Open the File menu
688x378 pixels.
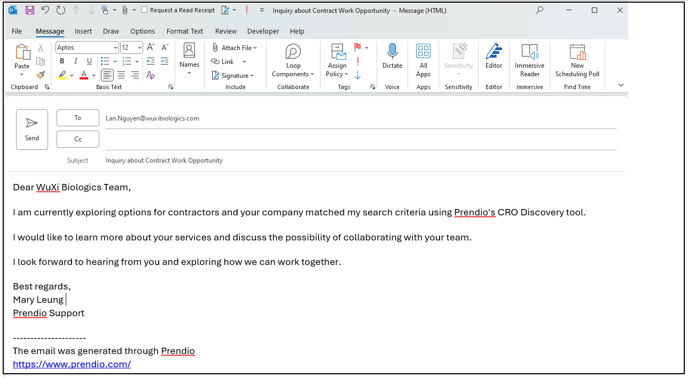point(17,31)
